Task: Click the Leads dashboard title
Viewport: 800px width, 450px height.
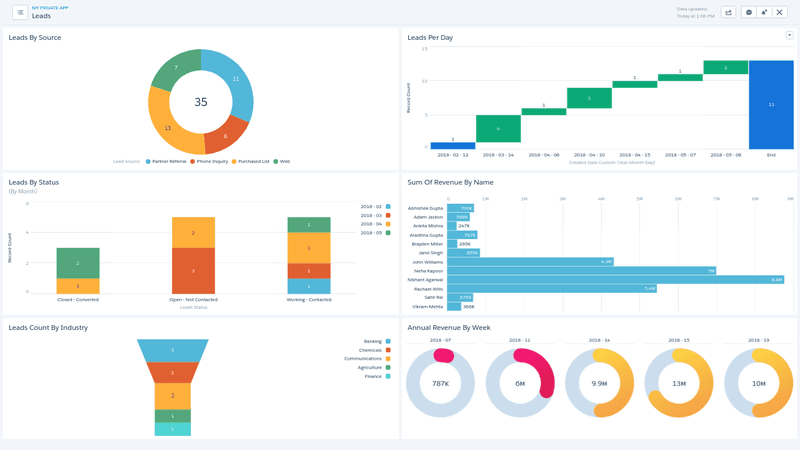Action: pyautogui.click(x=41, y=16)
